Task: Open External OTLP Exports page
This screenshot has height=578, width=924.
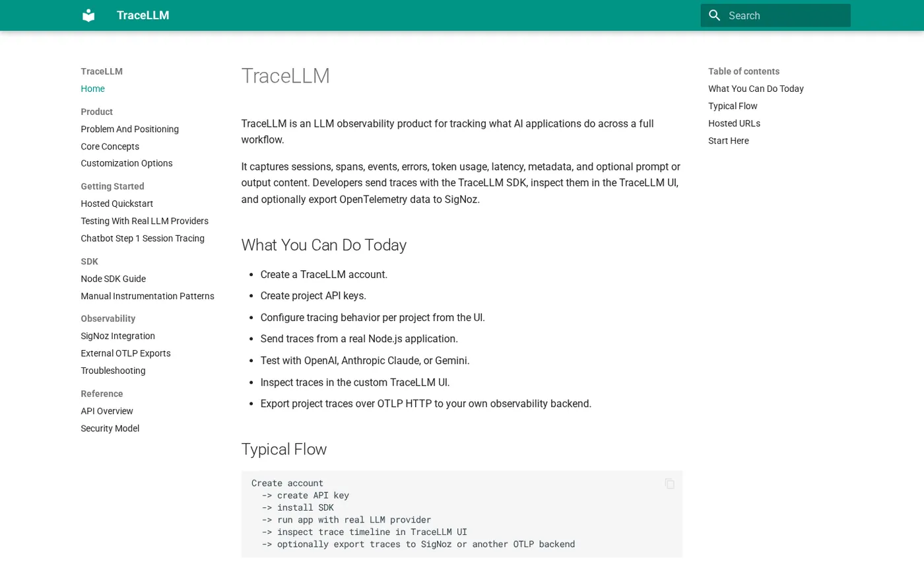Action: (125, 353)
